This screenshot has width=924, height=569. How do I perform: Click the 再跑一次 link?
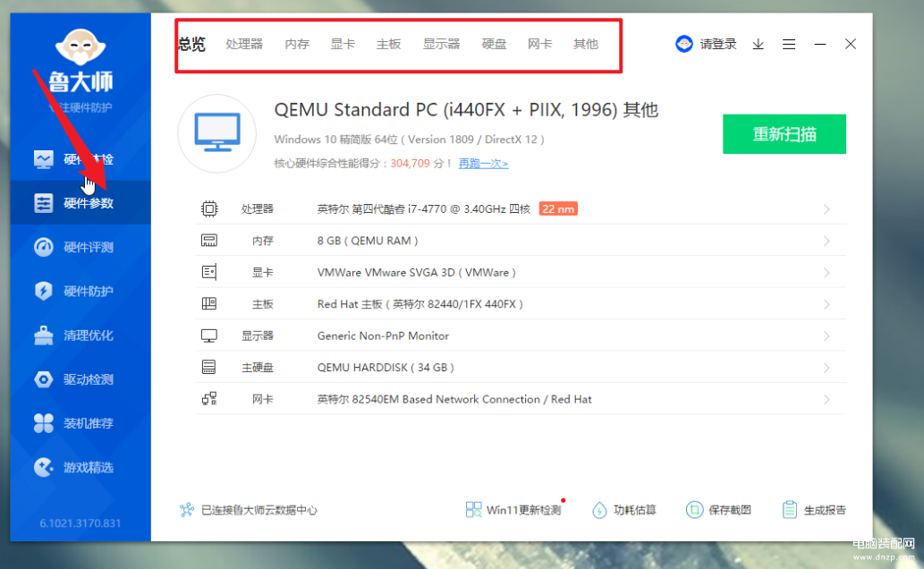tap(483, 164)
